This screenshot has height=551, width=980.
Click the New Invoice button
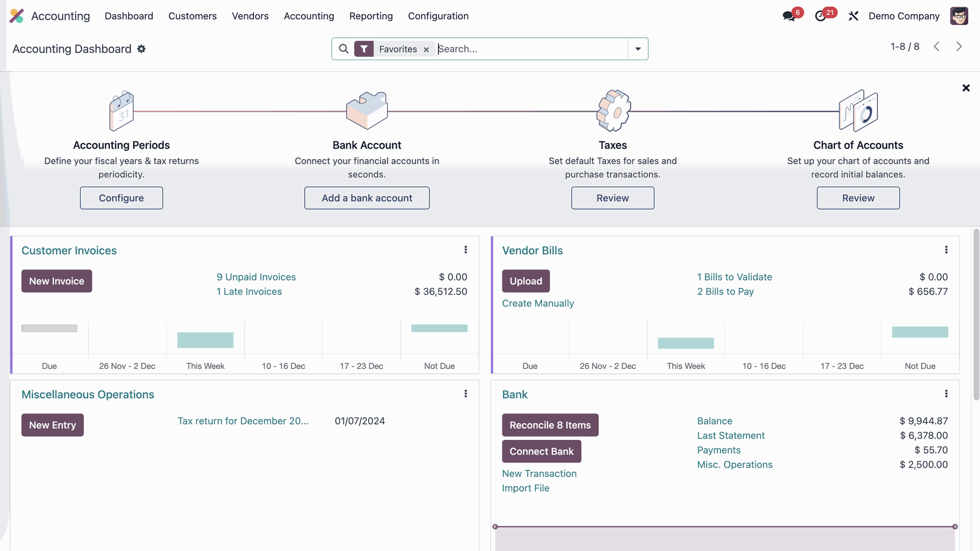coord(57,281)
